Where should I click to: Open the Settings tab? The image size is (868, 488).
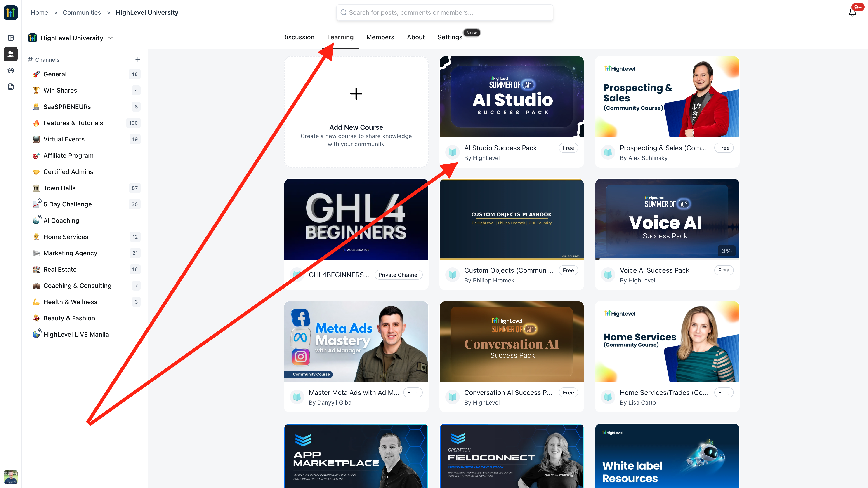(x=450, y=37)
